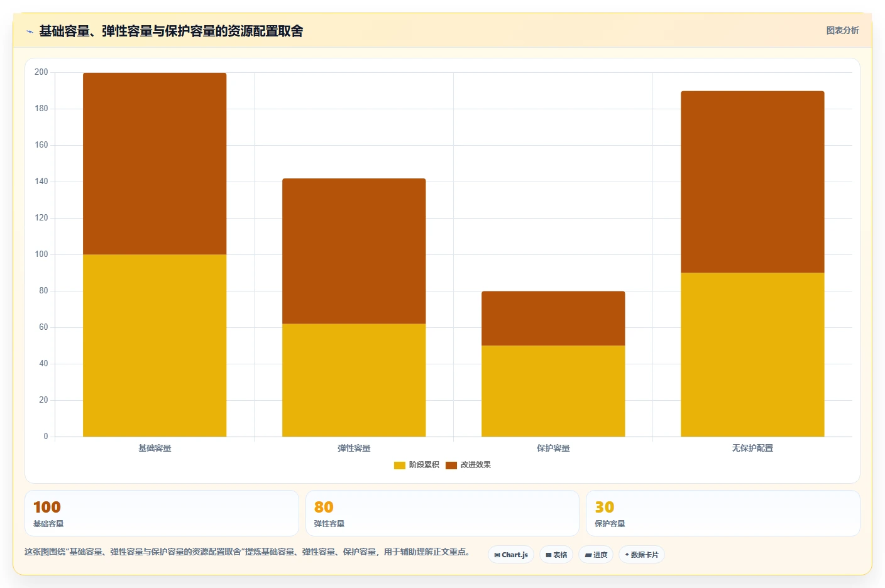Click the y-axis tick label 120
The height and width of the screenshot is (588, 885).
click(x=41, y=218)
